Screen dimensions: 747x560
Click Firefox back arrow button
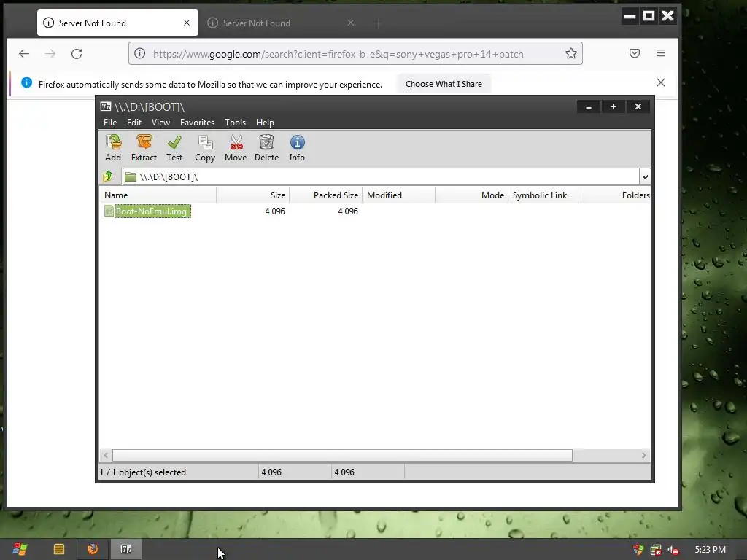pos(24,54)
